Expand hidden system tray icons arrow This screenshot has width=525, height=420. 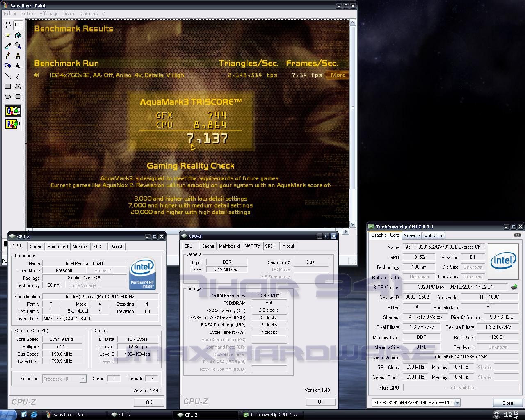point(497,415)
